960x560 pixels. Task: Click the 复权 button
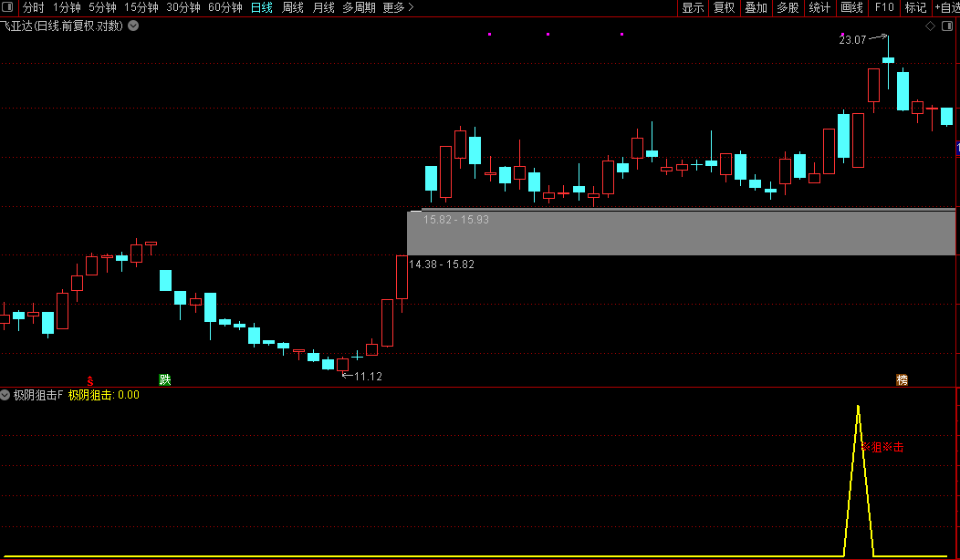[x=725, y=7]
